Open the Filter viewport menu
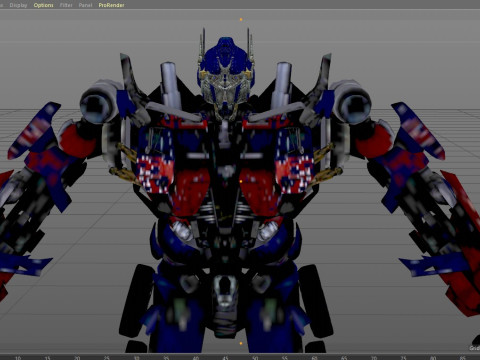Screen dimensions: 480x360 [x=66, y=5]
